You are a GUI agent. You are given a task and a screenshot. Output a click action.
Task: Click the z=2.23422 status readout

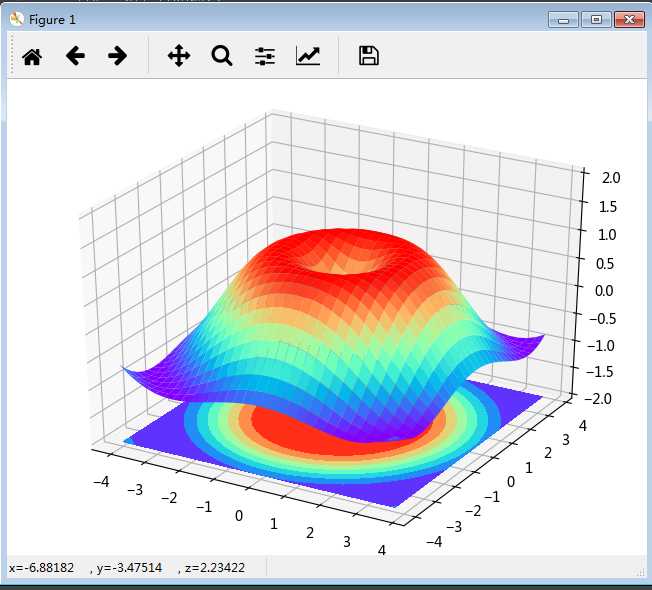[x=215, y=568]
